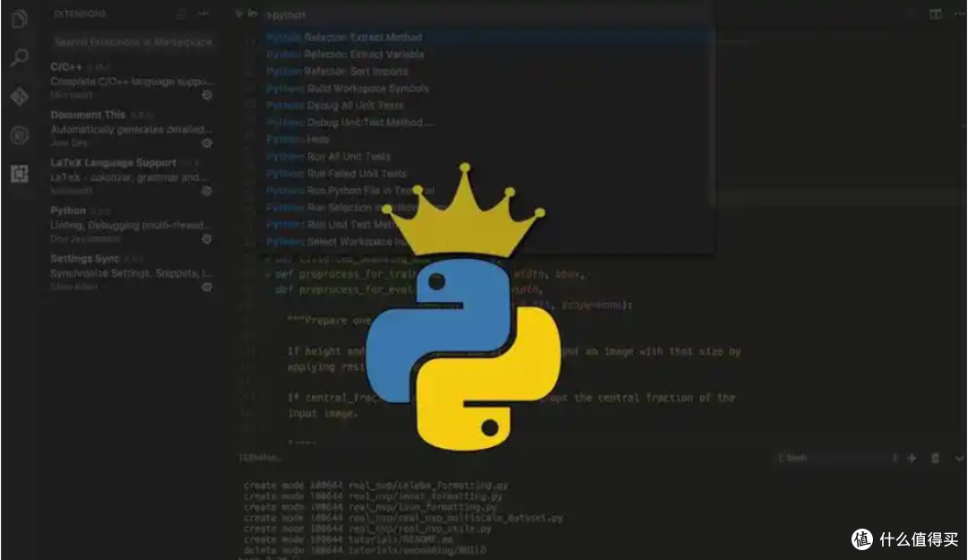This screenshot has height=560, width=968.
Task: Open the gear menu for Settings Sync extension
Action: coord(207,287)
